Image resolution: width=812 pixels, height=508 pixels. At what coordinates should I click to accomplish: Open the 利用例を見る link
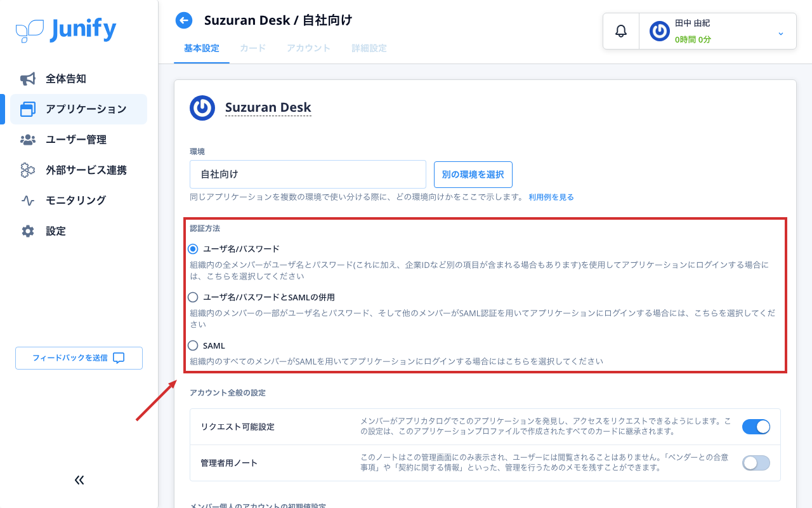coord(551,197)
